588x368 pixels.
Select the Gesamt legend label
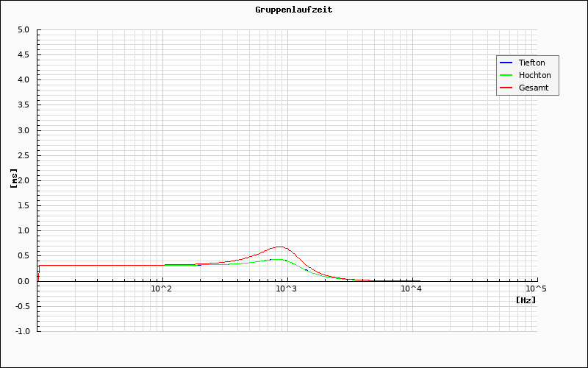click(533, 88)
